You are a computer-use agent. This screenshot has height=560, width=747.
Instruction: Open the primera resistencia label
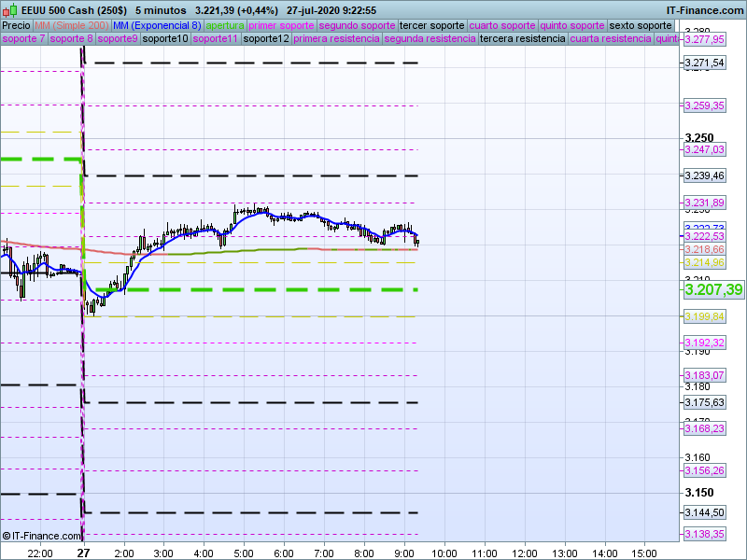point(336,38)
